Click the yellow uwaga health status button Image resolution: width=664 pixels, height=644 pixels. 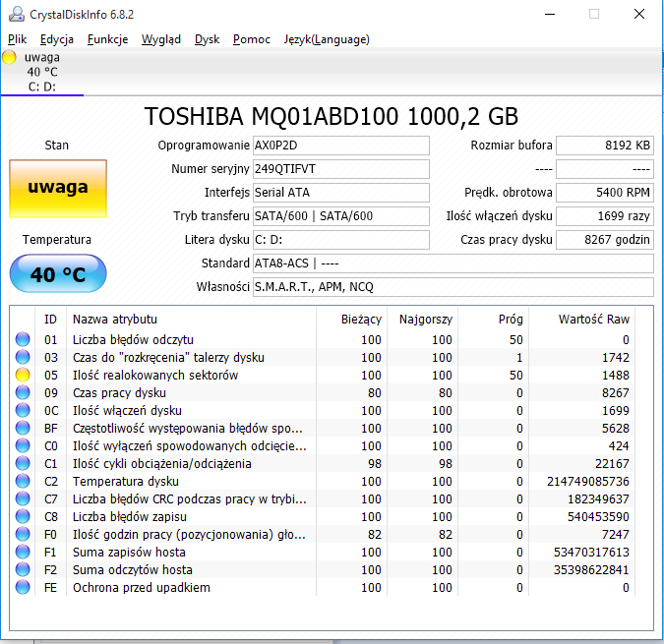pyautogui.click(x=58, y=189)
